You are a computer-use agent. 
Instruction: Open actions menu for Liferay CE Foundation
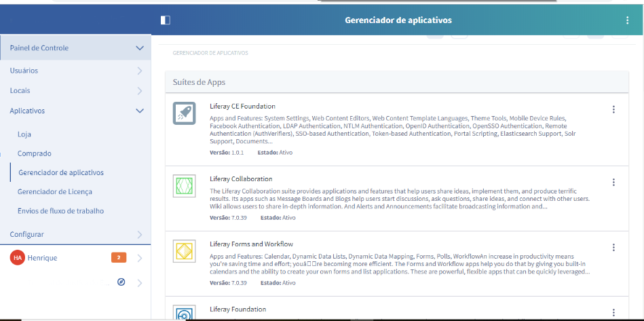tap(613, 109)
